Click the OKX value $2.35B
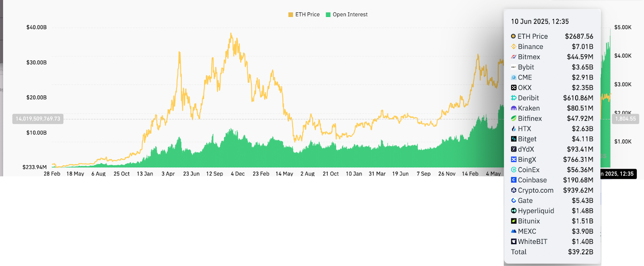The width and height of the screenshot is (644, 266). click(582, 87)
